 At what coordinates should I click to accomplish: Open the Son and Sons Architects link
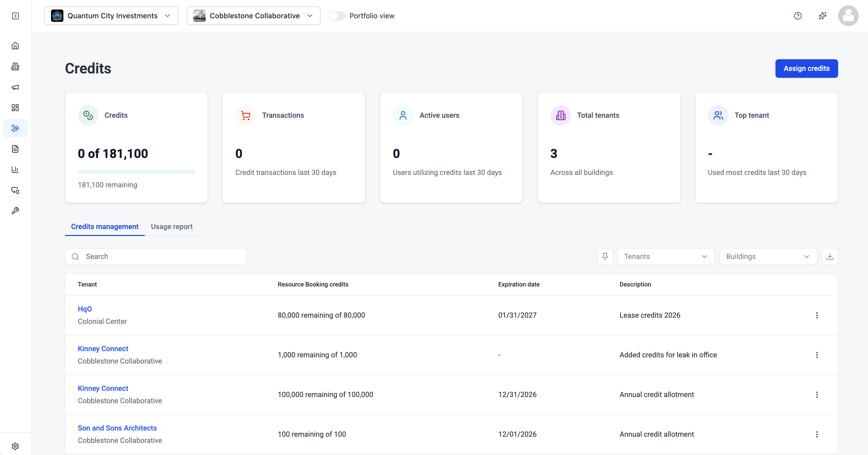117,428
